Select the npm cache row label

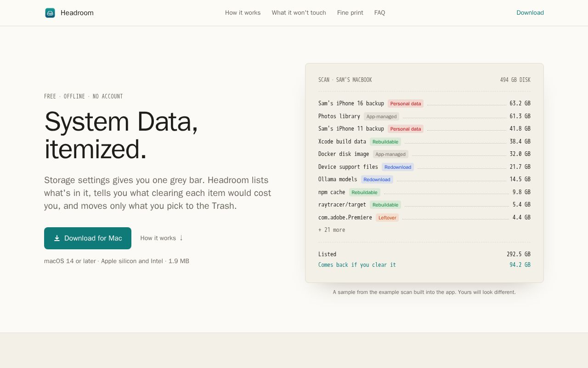332,192
